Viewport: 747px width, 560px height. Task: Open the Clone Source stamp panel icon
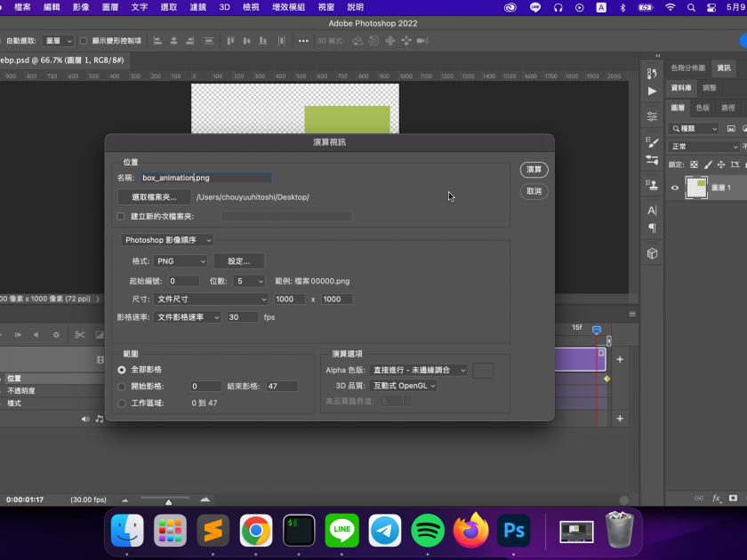point(652,186)
